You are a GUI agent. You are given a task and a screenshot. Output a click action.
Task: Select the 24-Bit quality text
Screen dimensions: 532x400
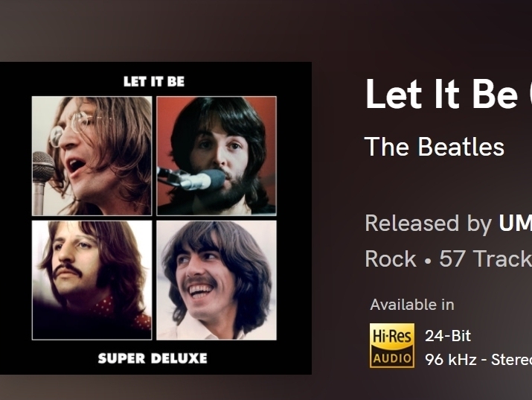click(x=448, y=336)
